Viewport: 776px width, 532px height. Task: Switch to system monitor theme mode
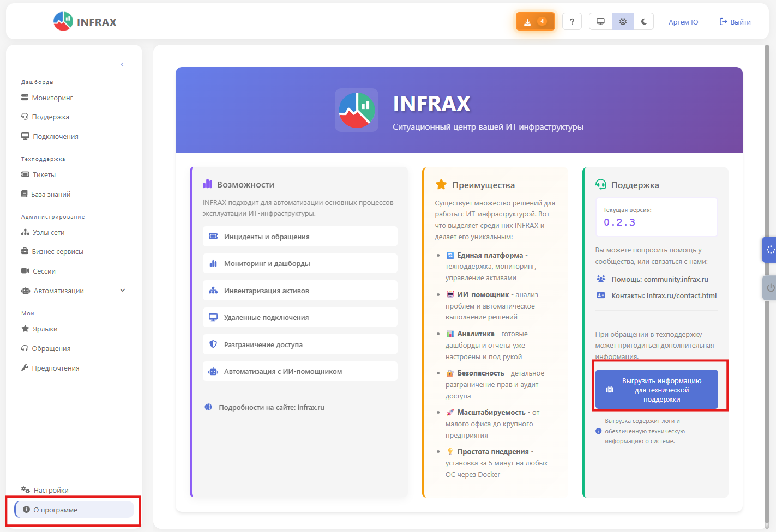[600, 22]
